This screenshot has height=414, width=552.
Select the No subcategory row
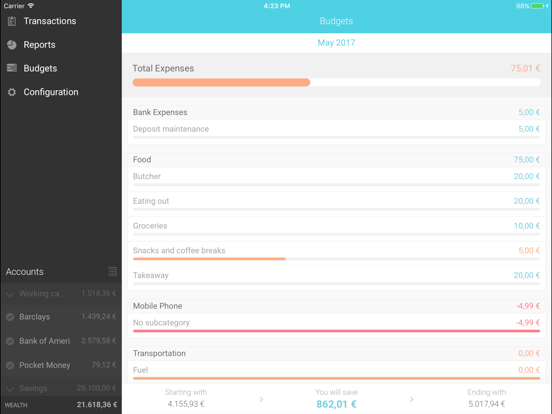336,325
